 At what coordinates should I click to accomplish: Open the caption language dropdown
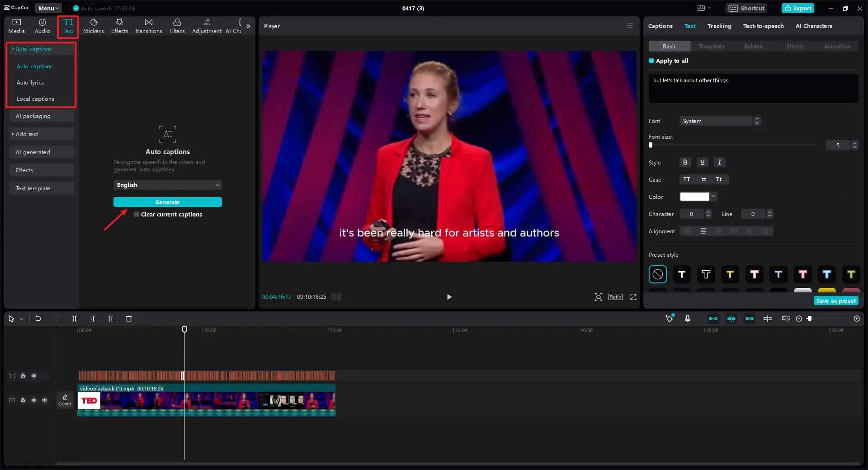click(x=167, y=185)
